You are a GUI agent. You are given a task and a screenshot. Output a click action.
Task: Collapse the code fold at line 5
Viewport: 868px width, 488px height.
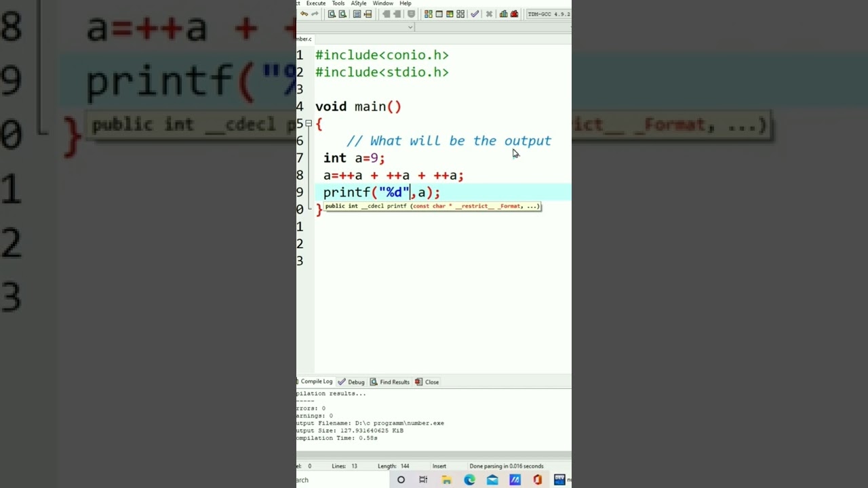click(309, 123)
